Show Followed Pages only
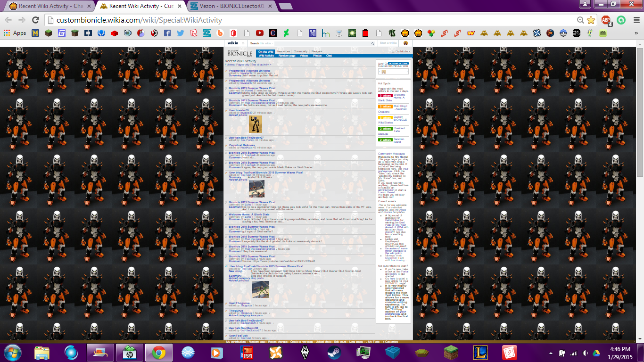This screenshot has width=644, height=362. [237, 65]
